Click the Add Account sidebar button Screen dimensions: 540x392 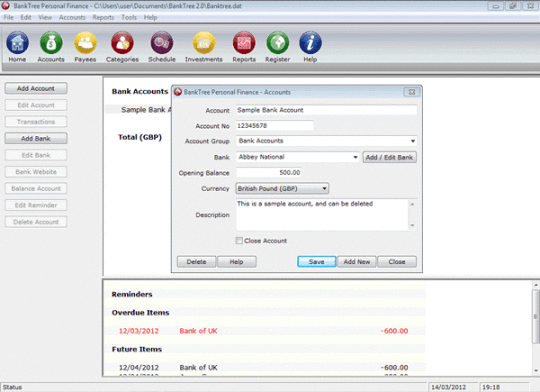click(36, 89)
